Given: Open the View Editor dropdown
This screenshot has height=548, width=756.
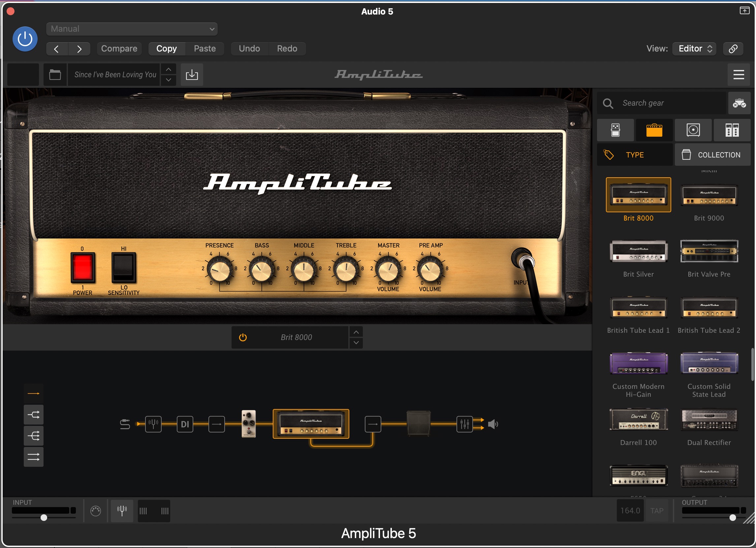Looking at the screenshot, I should [x=694, y=49].
